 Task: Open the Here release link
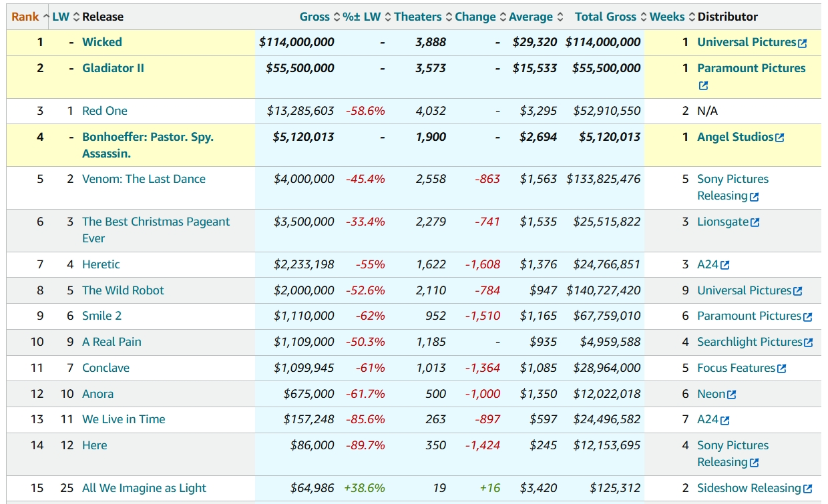pos(94,445)
